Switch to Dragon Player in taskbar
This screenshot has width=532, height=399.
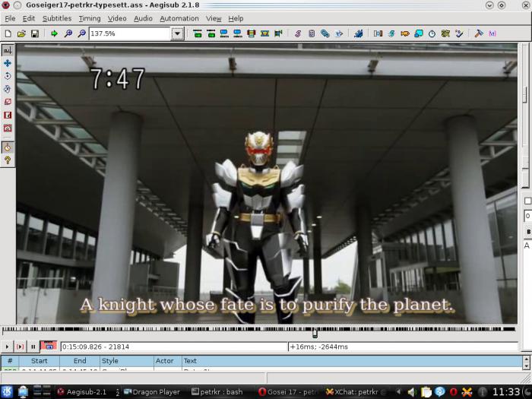click(152, 392)
